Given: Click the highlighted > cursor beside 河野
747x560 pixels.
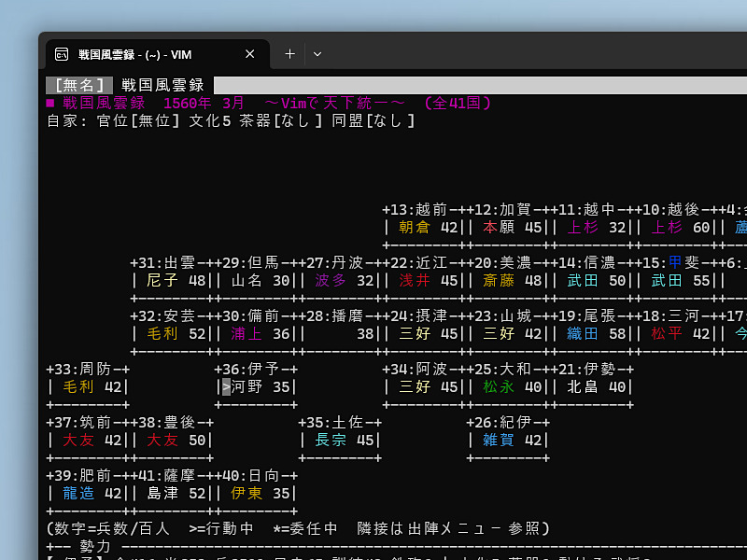Looking at the screenshot, I should (226, 387).
